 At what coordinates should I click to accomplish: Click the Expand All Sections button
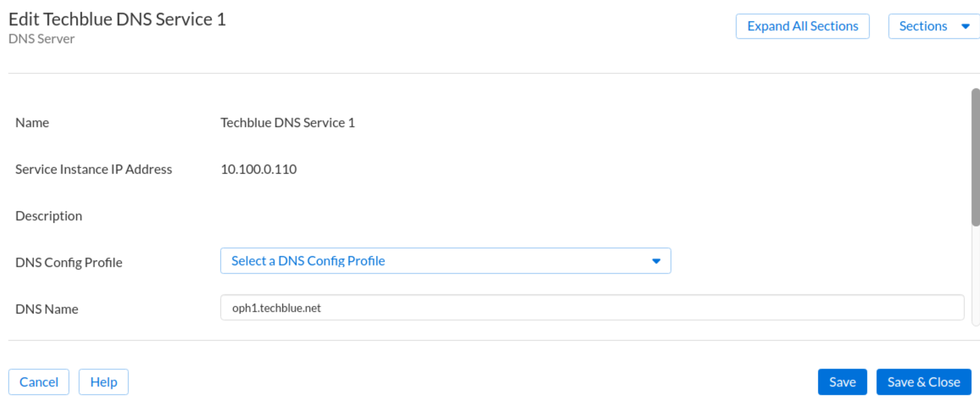pyautogui.click(x=802, y=26)
